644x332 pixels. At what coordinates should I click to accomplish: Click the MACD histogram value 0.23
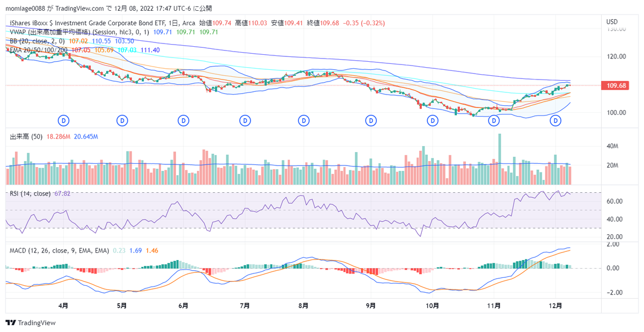[x=119, y=251]
